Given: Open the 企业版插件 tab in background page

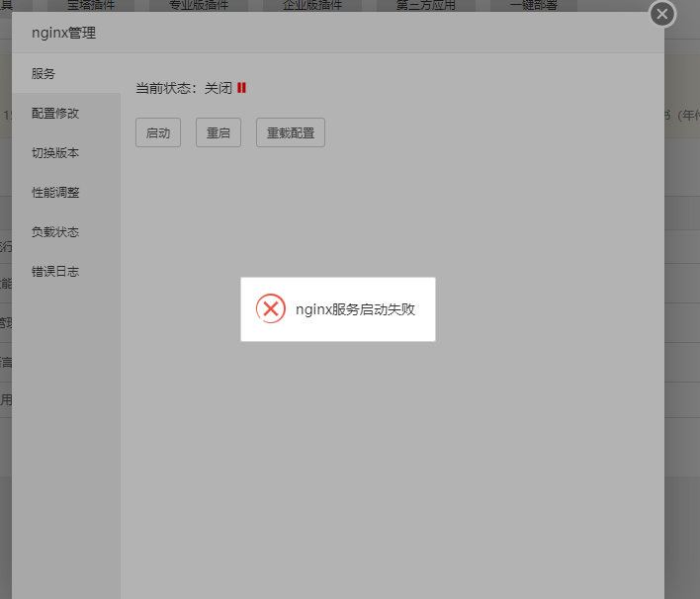Looking at the screenshot, I should click(312, 5).
